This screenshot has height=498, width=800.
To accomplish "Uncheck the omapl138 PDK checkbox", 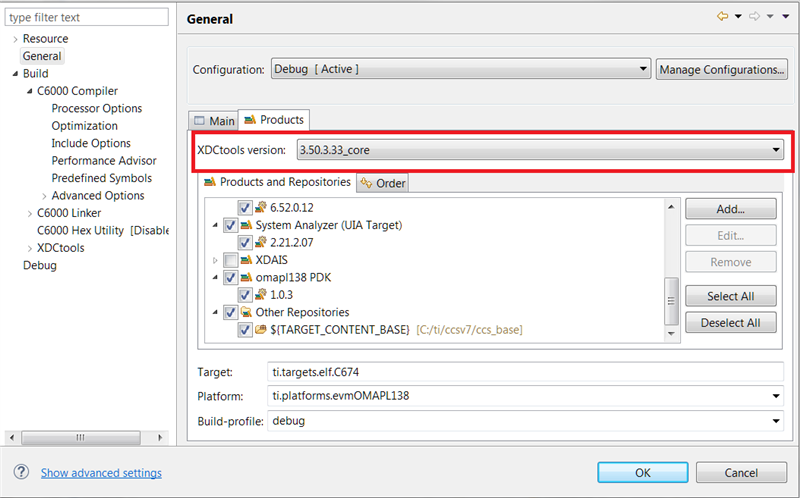I will (231, 278).
